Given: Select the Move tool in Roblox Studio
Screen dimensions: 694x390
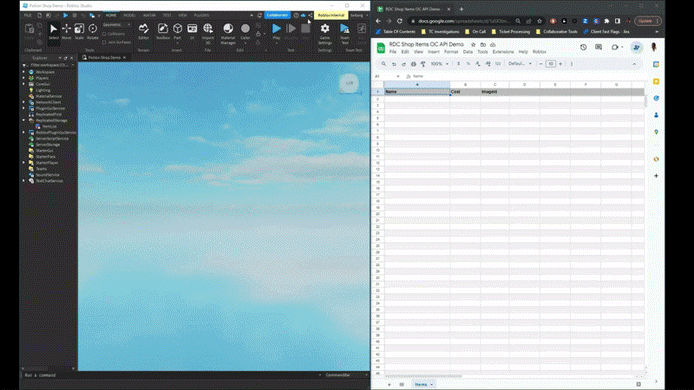Looking at the screenshot, I should pos(66,31).
